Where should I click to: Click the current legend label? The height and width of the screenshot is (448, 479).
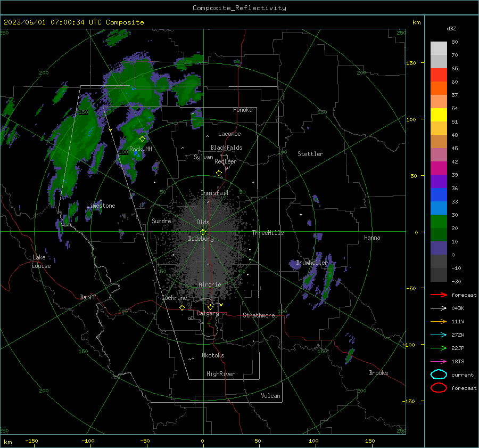click(x=463, y=375)
